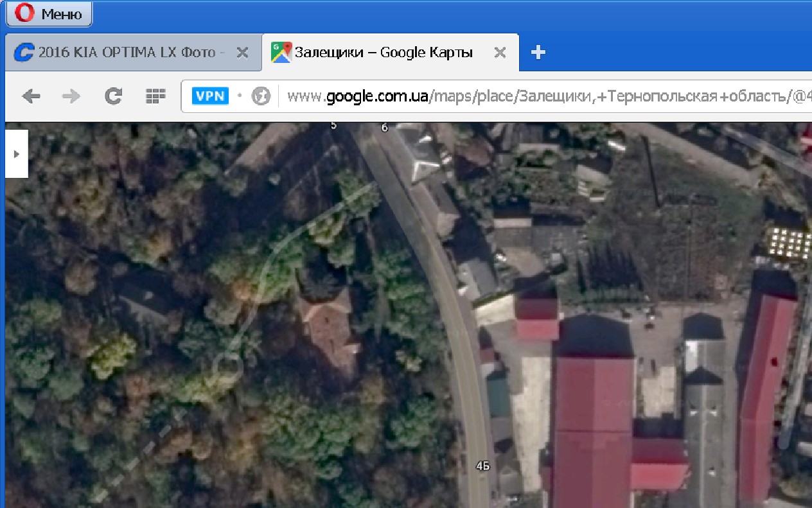The width and height of the screenshot is (812, 508).
Task: Open the Opera Меню button
Action: pos(49,13)
